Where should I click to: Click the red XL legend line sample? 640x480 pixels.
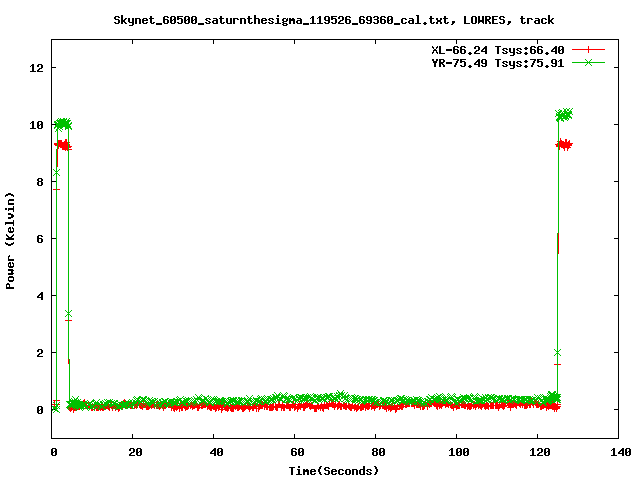[588, 50]
